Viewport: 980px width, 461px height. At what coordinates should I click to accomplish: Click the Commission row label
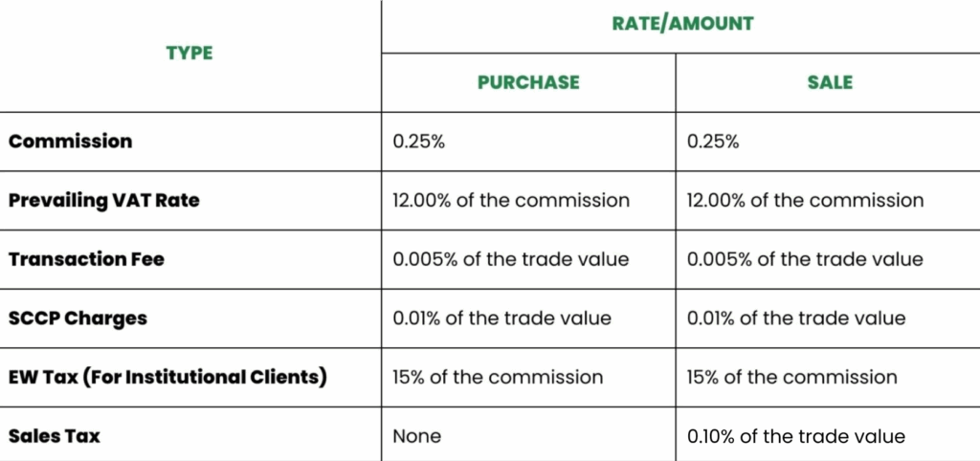pos(71,141)
